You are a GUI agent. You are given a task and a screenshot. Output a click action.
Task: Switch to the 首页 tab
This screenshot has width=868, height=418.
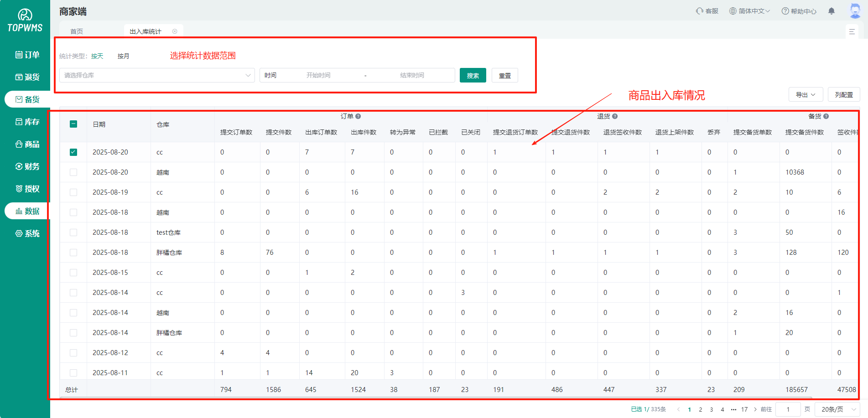pyautogui.click(x=77, y=31)
